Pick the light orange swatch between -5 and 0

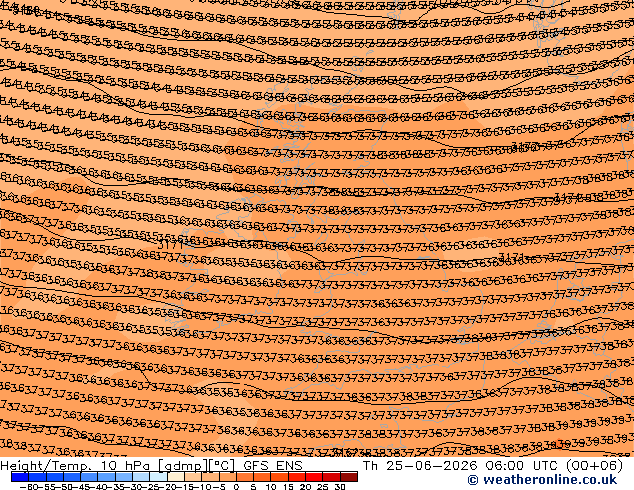pos(227,477)
